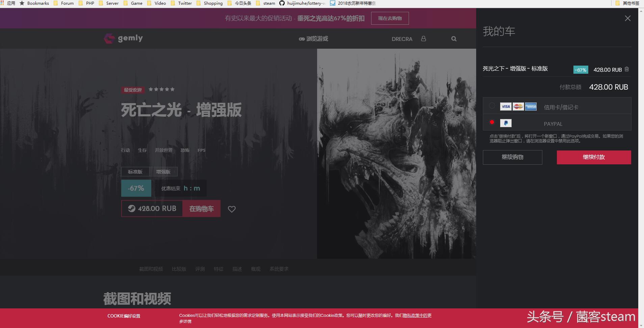Open the 系统要求 section tab
This screenshot has height=328, width=644.
click(279, 269)
